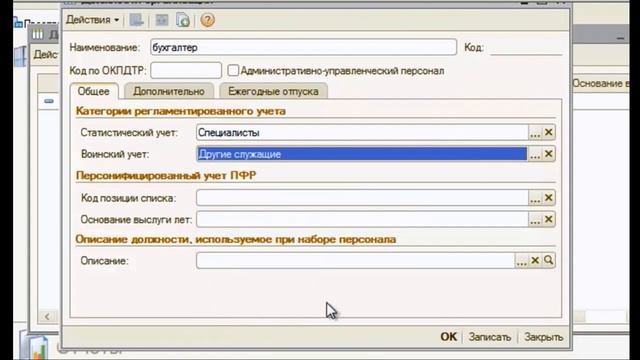Screen dimensions: 640x360
Task: Click the row marker icon in background list
Action: [x=49, y=101]
